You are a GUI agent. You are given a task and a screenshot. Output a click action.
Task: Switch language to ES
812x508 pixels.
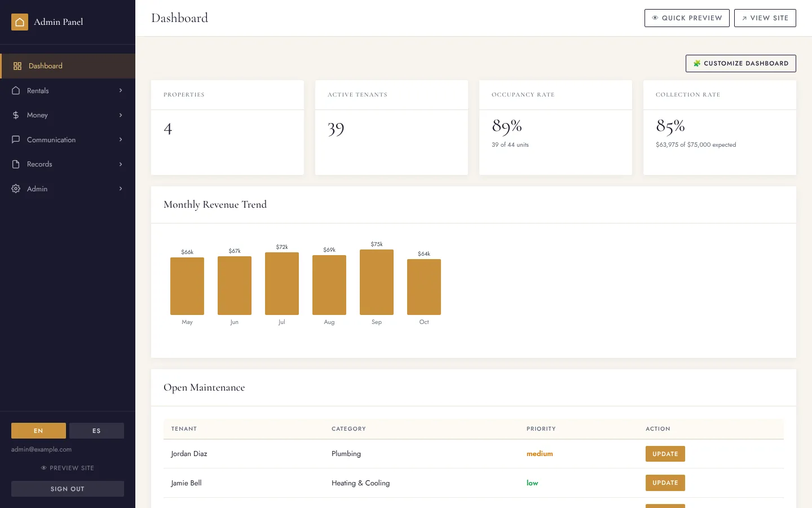96,431
